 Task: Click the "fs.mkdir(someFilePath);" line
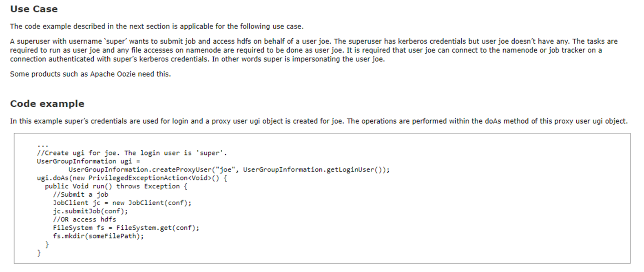[98, 236]
